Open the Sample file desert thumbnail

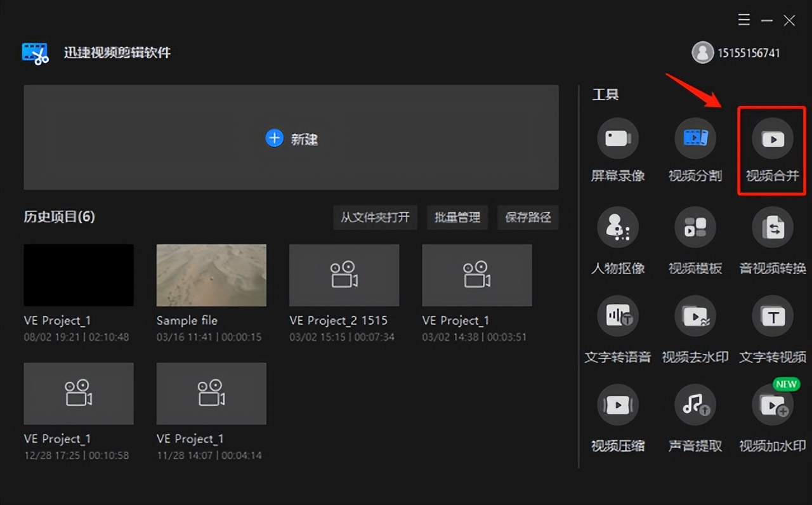coord(211,275)
